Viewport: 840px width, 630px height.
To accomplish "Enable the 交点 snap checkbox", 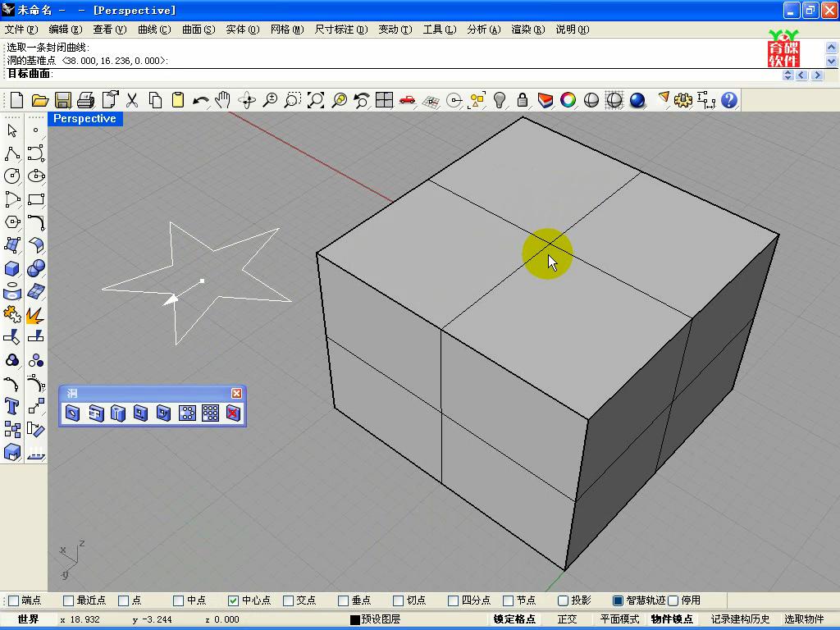I will pos(288,600).
